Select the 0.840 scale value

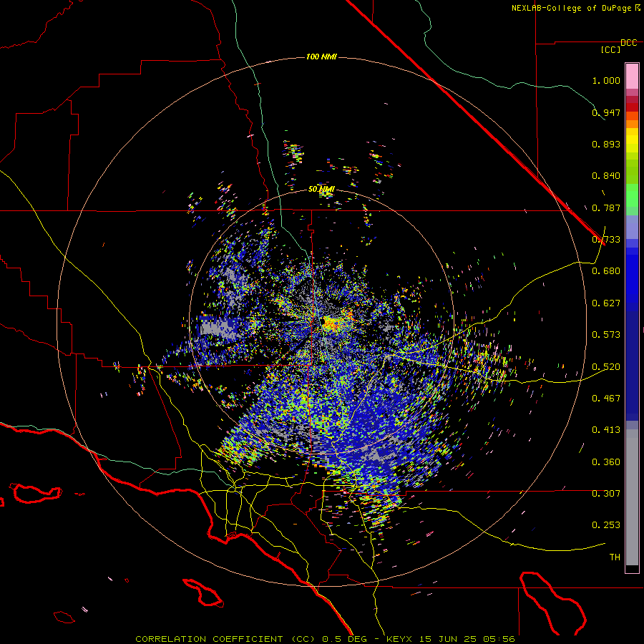pos(606,176)
